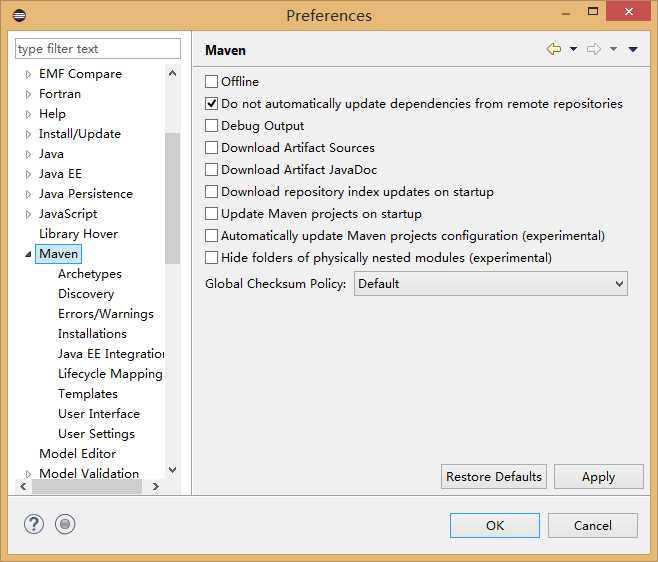Open Errors/Warnings preference page

point(106,314)
